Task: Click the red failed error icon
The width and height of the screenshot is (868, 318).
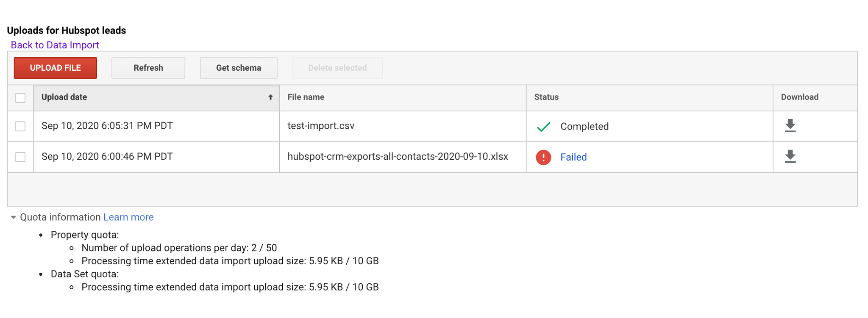Action: point(543,157)
